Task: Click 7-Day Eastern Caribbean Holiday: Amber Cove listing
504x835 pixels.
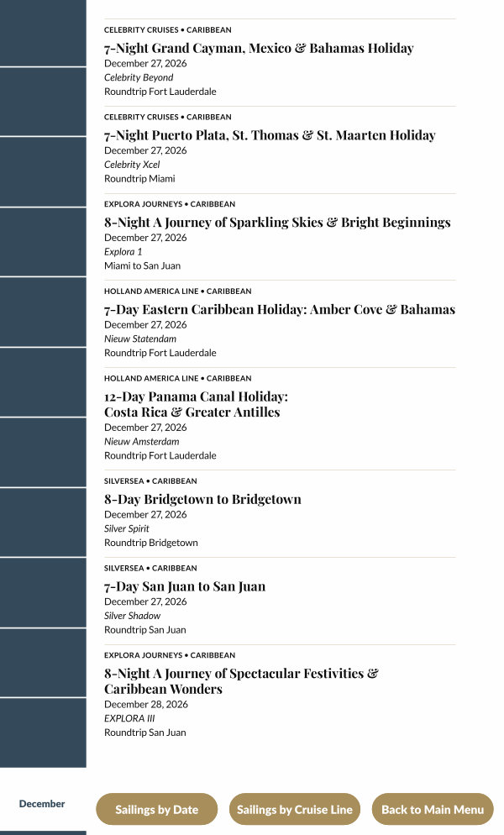Action: coord(280,310)
